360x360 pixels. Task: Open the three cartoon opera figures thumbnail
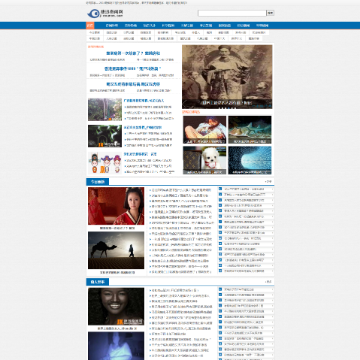(105, 163)
